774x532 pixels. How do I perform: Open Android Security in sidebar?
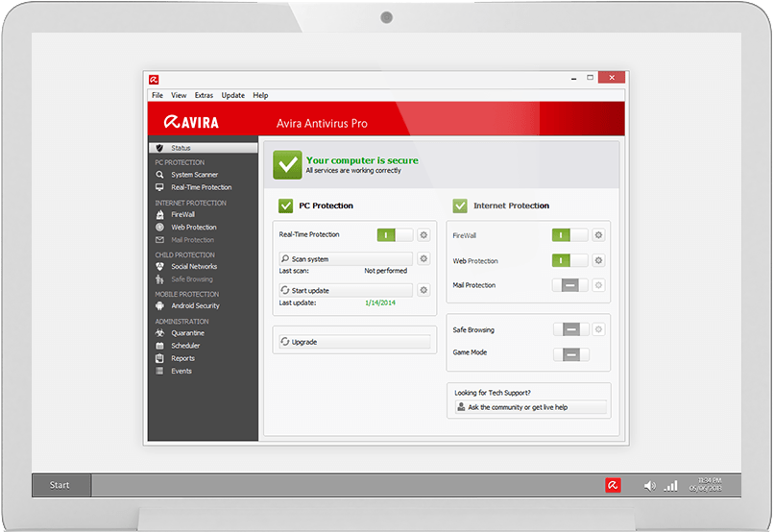(x=195, y=305)
